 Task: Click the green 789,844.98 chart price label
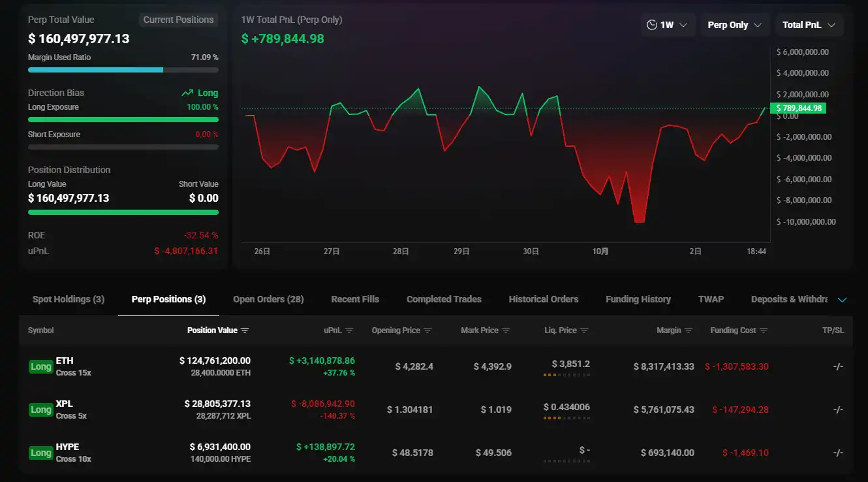pyautogui.click(x=798, y=108)
